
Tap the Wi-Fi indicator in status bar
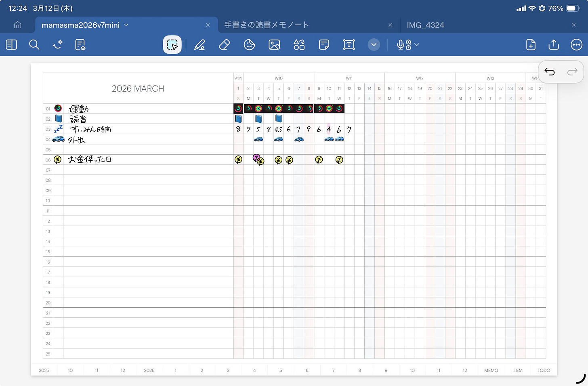[532, 8]
